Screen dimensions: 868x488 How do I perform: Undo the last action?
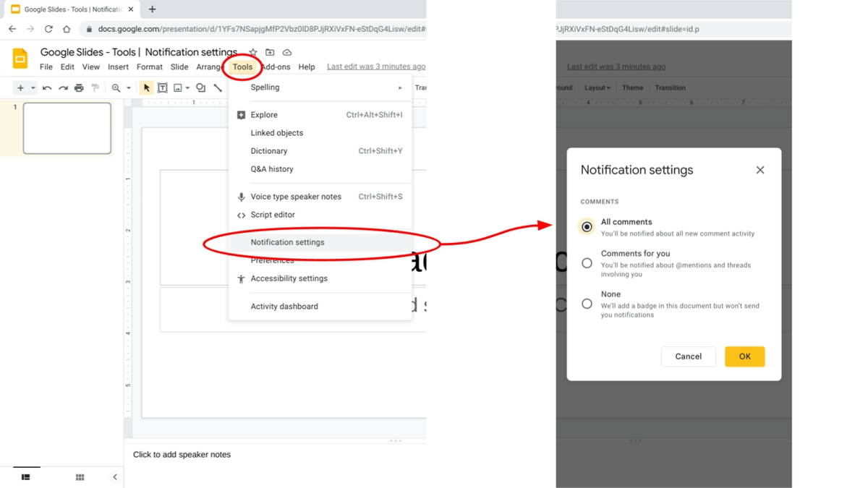(x=46, y=87)
